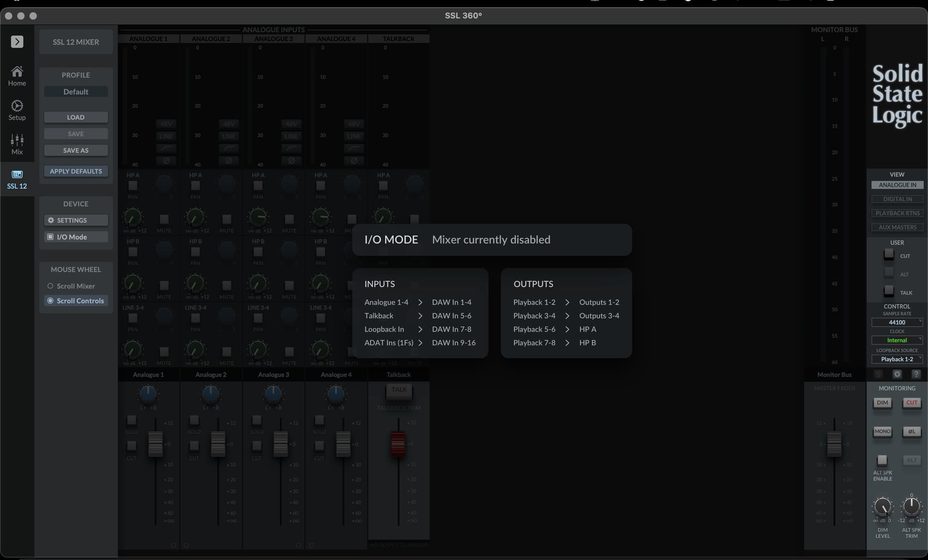Viewport: 928px width, 560px height.
Task: Click the gear icon below Loopback Source
Action: coord(897,374)
